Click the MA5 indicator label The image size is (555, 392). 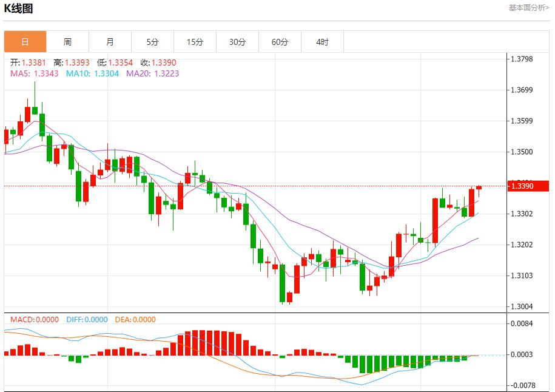34,73
